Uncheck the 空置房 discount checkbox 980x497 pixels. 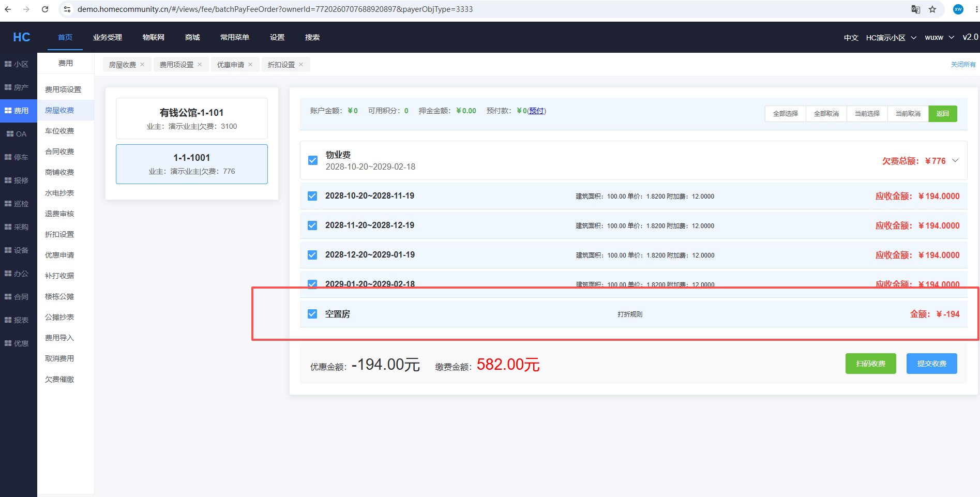[312, 314]
